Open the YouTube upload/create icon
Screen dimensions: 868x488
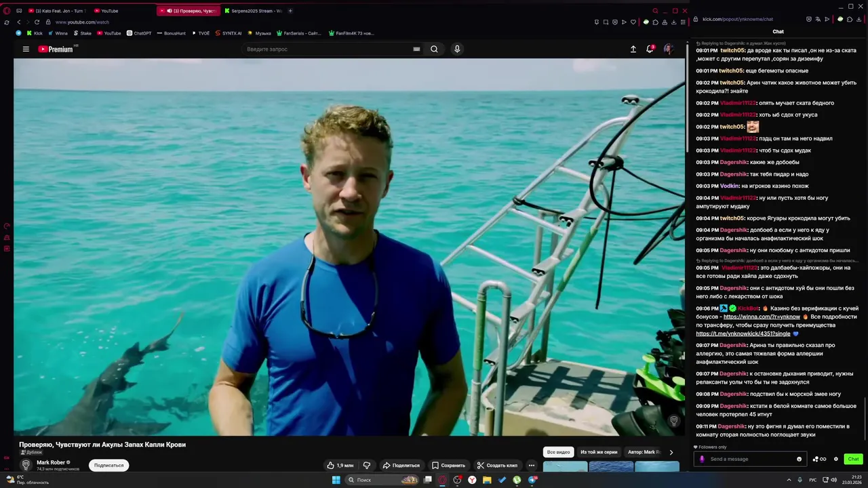point(633,49)
